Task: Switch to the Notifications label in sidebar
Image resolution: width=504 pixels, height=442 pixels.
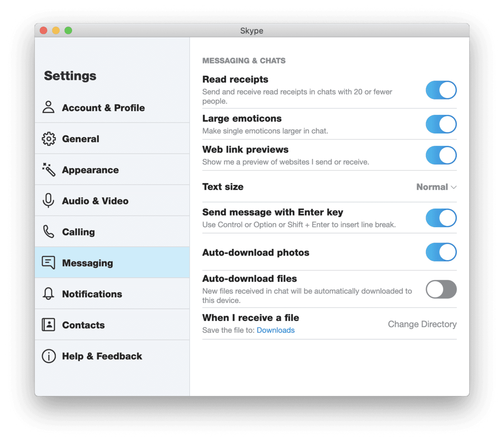Action: tap(92, 294)
